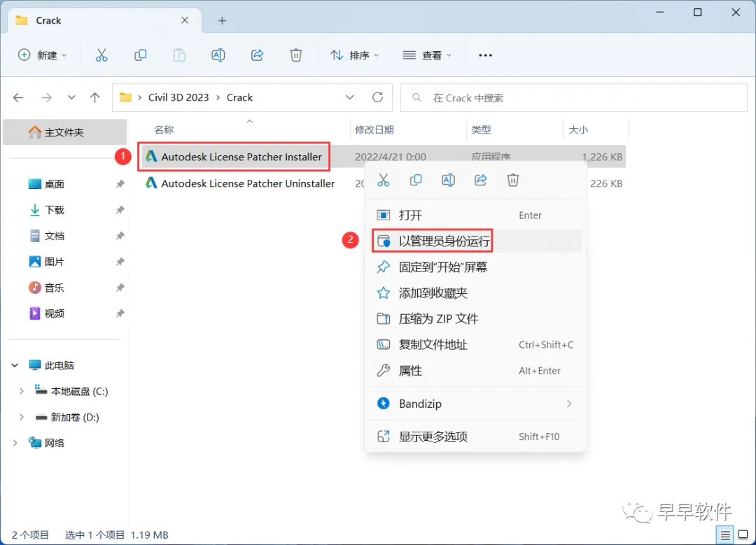
Task: Choose 复制文件地址
Action: click(476, 344)
